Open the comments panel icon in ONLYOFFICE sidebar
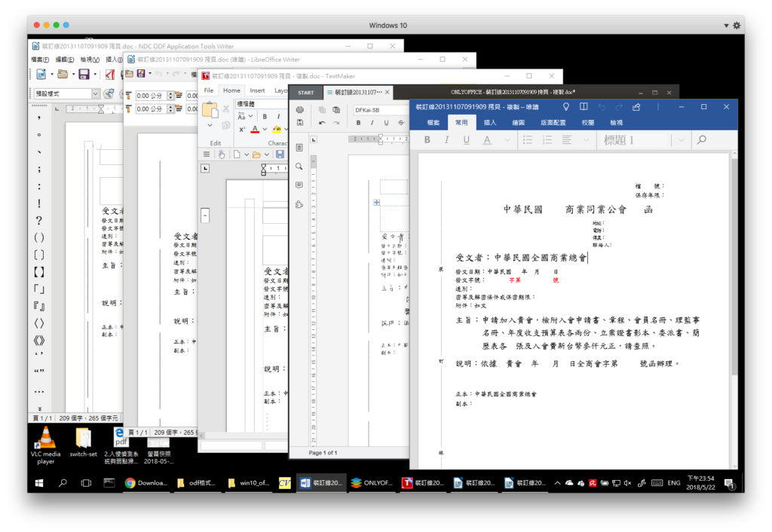The image size is (772, 532). tap(299, 185)
